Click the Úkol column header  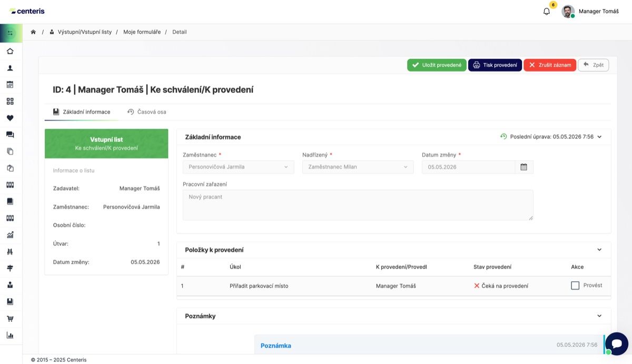235,267
